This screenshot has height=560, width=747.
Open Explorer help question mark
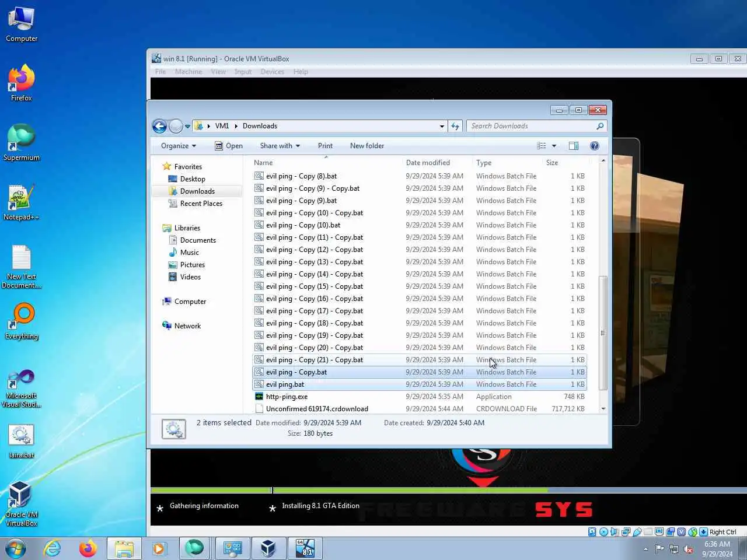[x=595, y=146]
